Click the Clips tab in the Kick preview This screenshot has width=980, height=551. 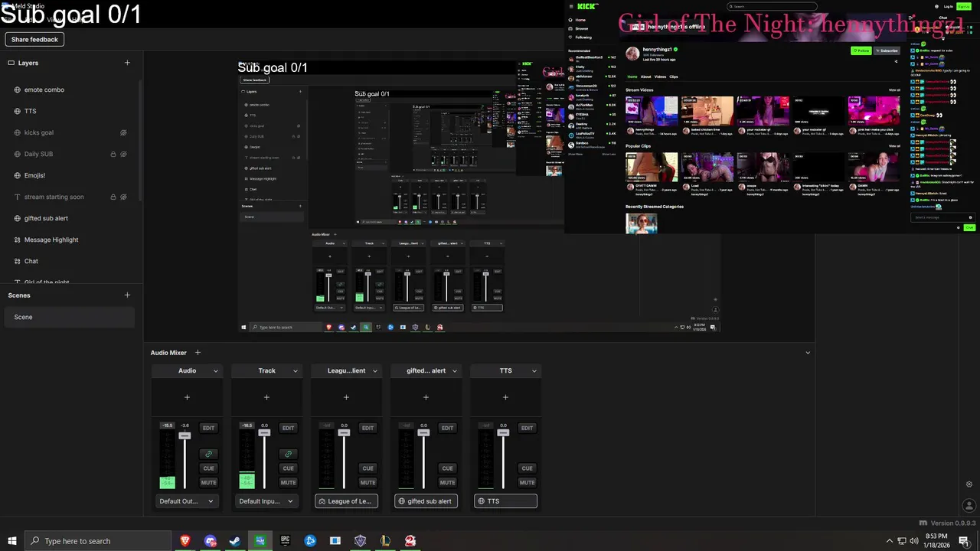[x=674, y=77]
